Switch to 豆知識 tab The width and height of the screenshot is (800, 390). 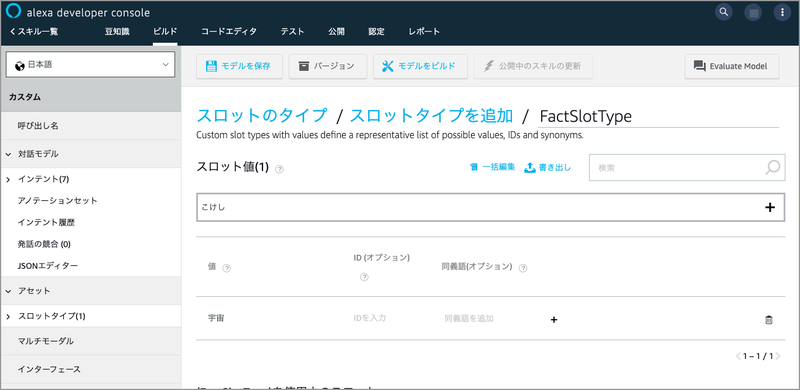117,32
